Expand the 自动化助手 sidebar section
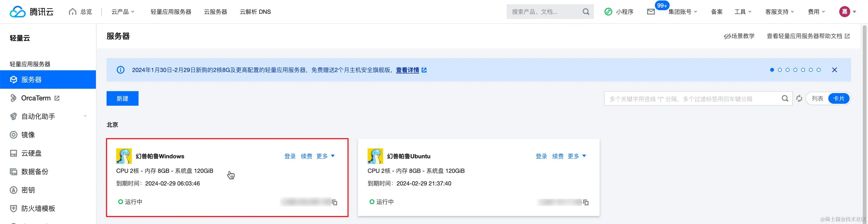Viewport: 868px width, 224px height. 48,116
